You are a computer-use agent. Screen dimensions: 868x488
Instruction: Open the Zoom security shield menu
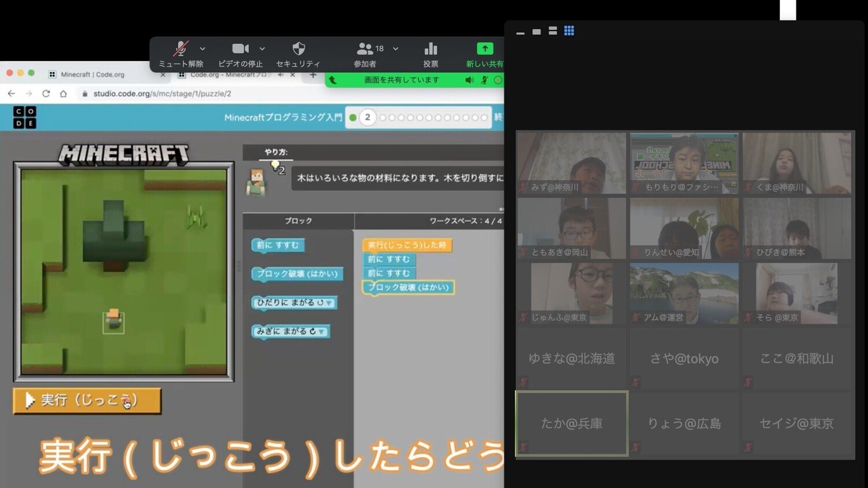(299, 49)
